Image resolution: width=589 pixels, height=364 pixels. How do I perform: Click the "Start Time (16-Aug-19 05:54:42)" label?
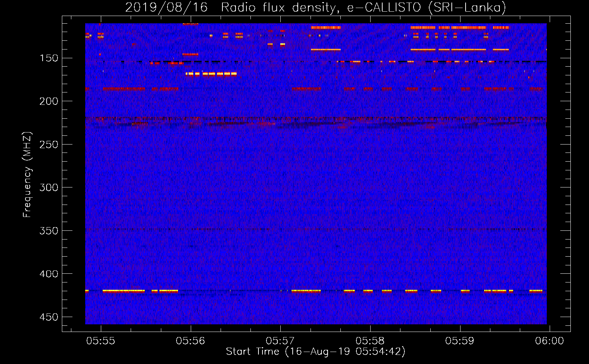316,352
